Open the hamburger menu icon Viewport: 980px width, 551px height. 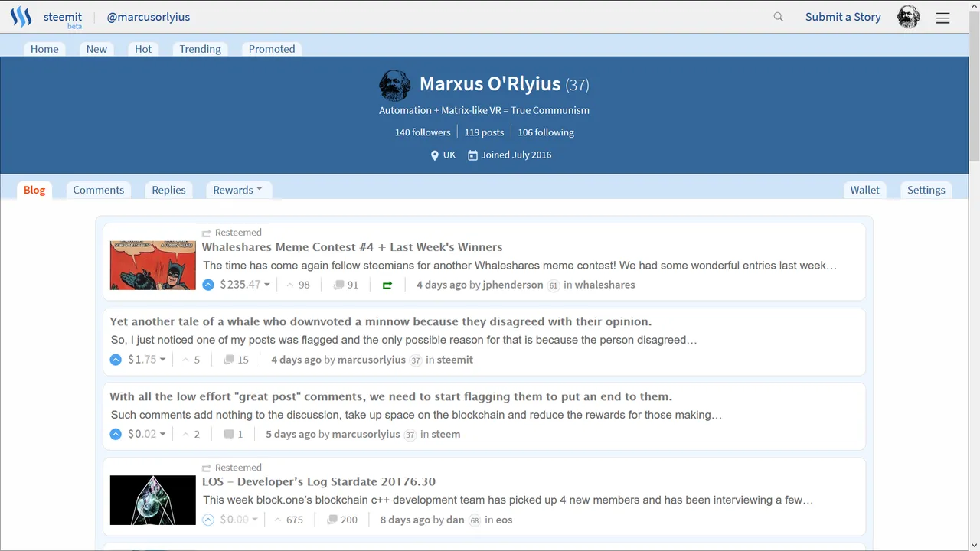[x=943, y=18]
